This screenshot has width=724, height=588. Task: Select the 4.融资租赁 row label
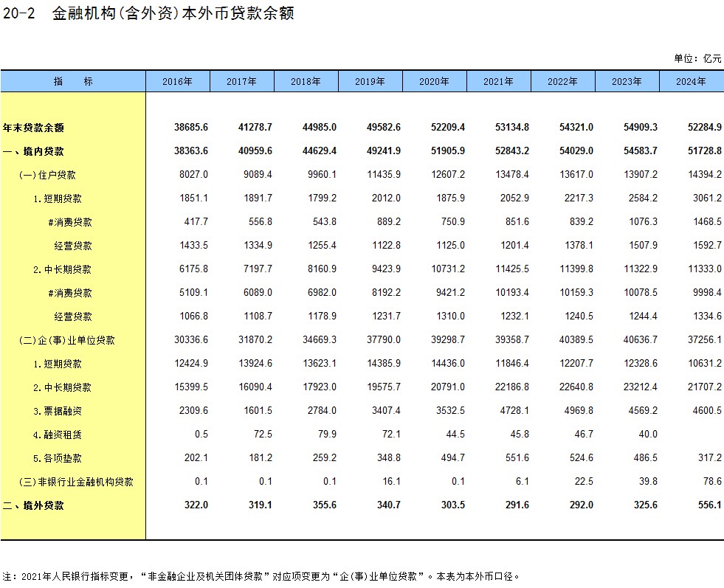coord(58,435)
